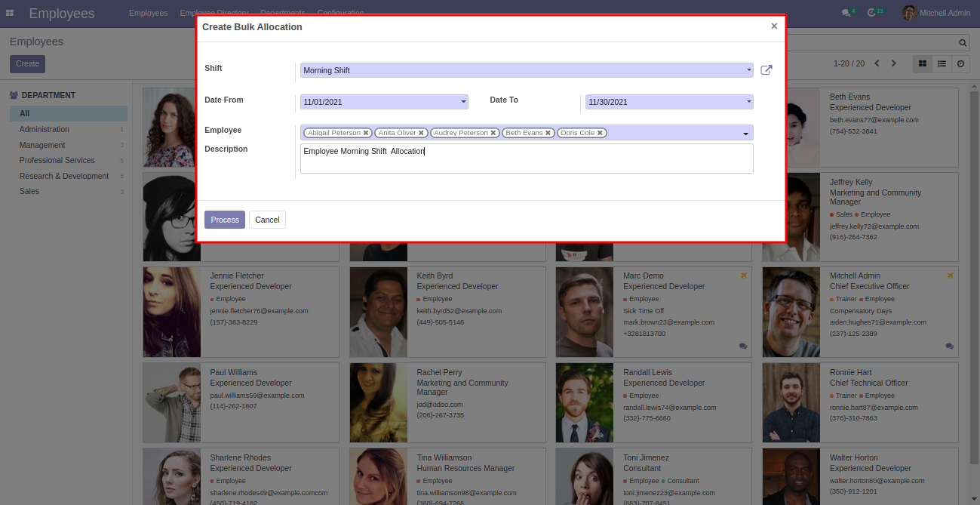Open the Date From dropdown

384,102
